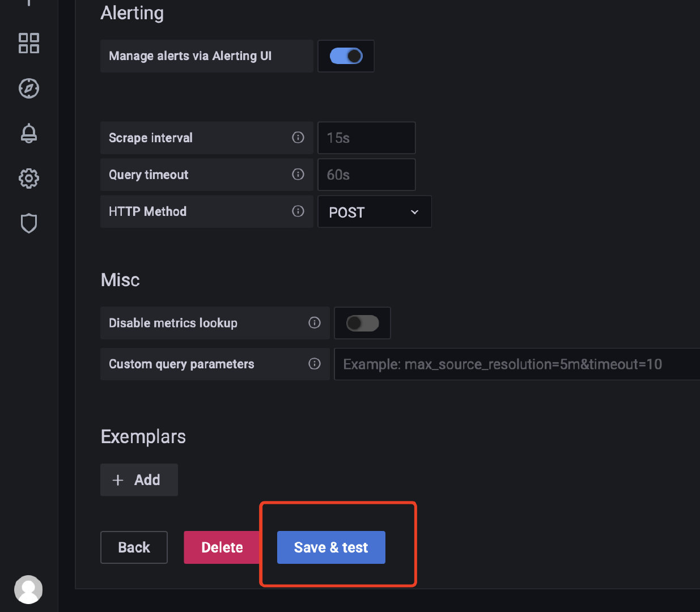700x612 pixels.
Task: Enable Disable metrics lookup
Action: [362, 323]
